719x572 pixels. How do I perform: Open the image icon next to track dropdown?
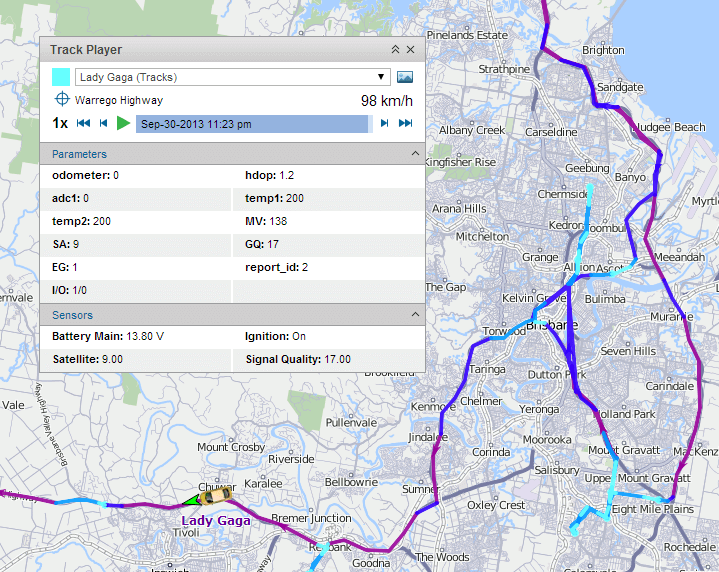[x=404, y=77]
